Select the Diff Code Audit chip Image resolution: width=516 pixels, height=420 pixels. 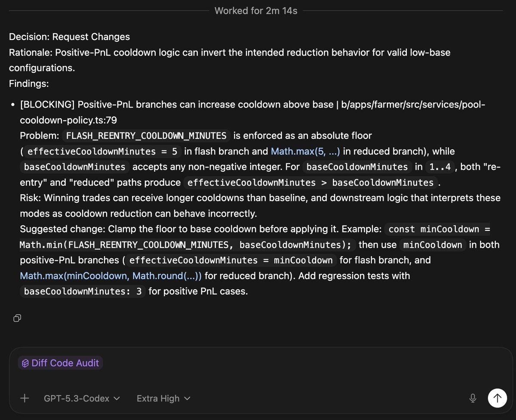coord(61,363)
